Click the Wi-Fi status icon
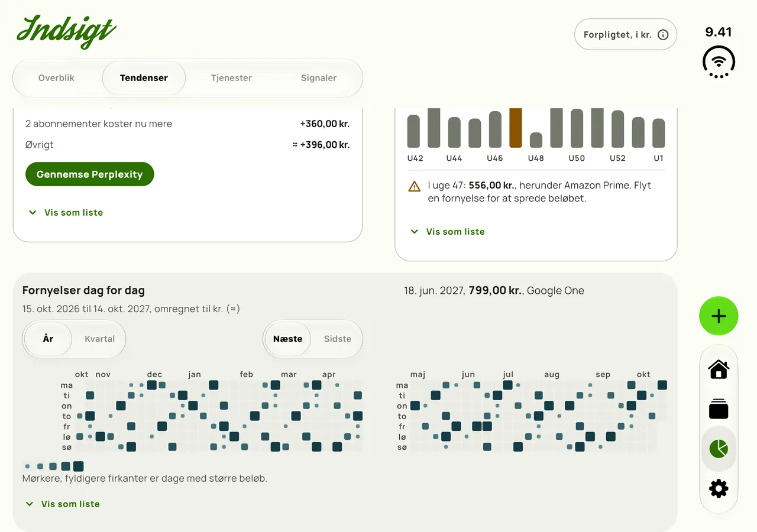757x532 pixels. point(719,61)
